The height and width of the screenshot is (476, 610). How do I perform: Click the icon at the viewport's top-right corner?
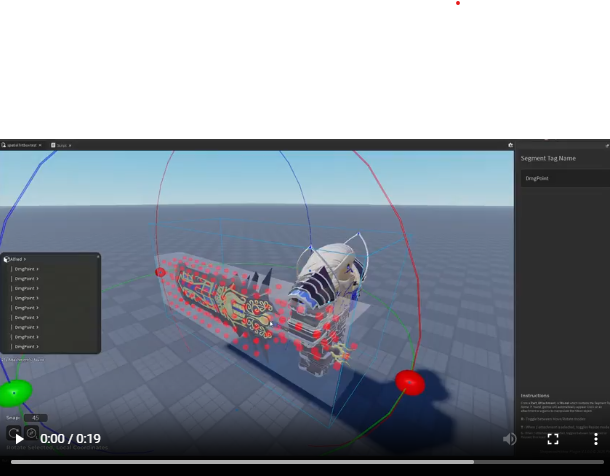510,145
